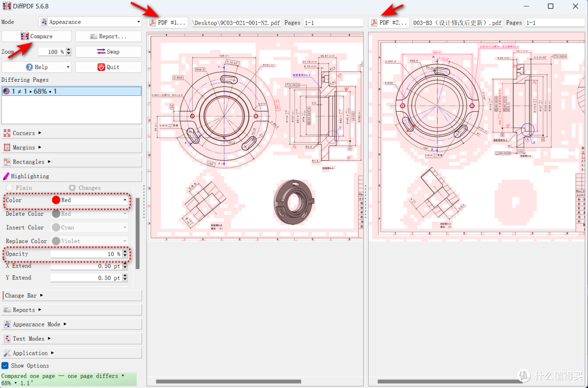Click the Reports section icon
The image size is (588, 388).
pos(7,310)
